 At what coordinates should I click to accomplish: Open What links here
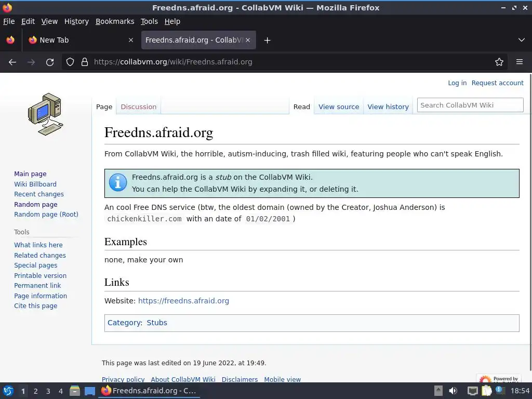pos(38,245)
